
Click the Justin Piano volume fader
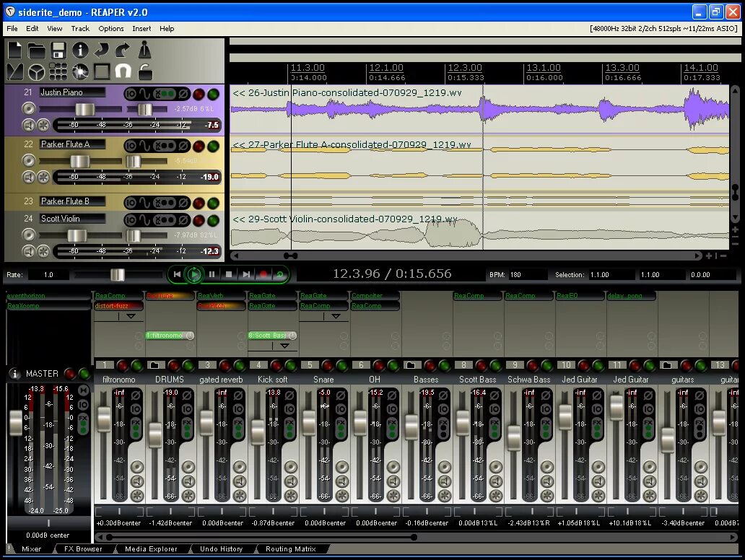pyautogui.click(x=84, y=109)
